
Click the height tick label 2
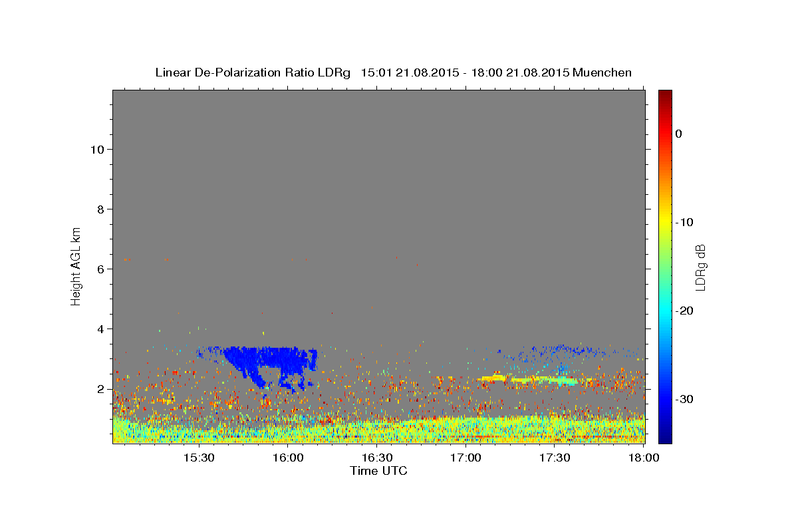pos(100,389)
